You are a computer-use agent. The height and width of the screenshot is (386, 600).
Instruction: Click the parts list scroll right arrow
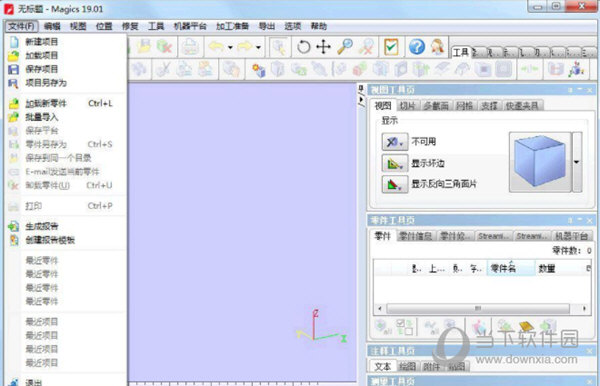point(584,308)
